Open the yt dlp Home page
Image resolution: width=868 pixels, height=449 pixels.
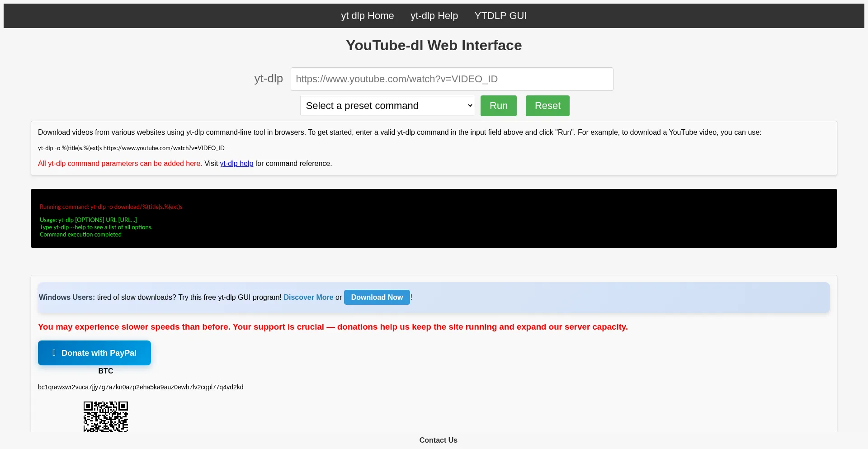coord(367,16)
